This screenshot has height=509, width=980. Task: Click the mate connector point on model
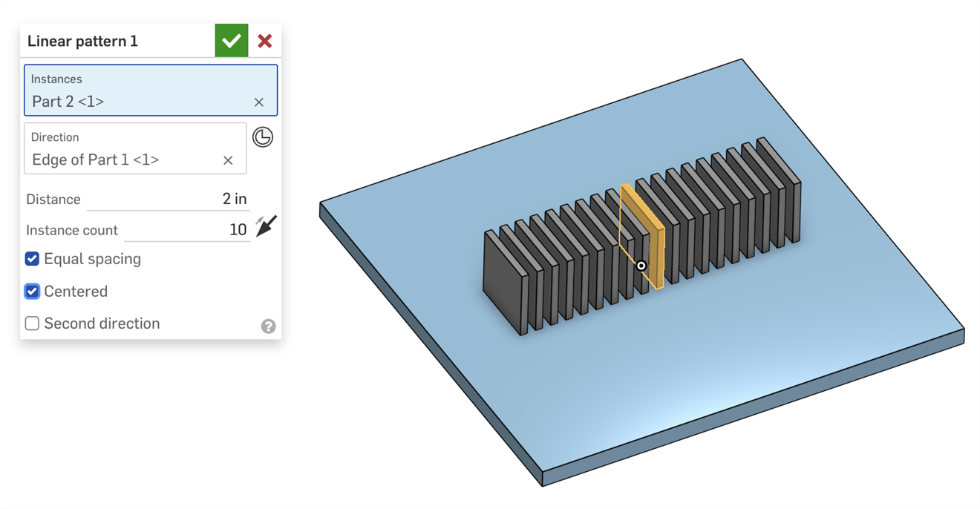(641, 266)
